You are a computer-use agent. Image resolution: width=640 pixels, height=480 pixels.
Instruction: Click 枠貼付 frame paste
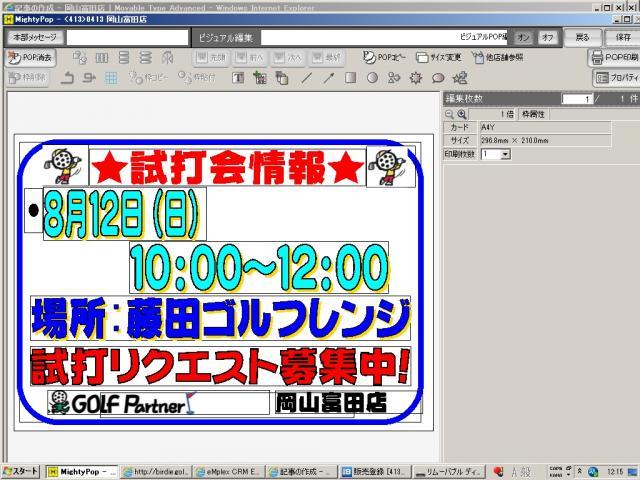pyautogui.click(x=197, y=78)
